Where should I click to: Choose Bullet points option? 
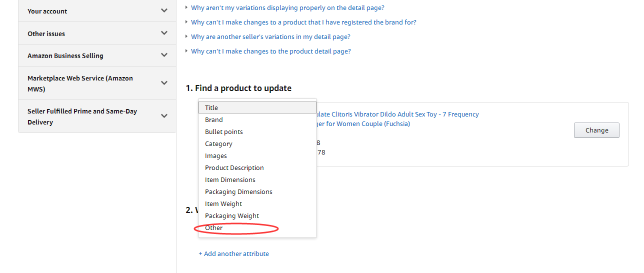[x=224, y=131]
